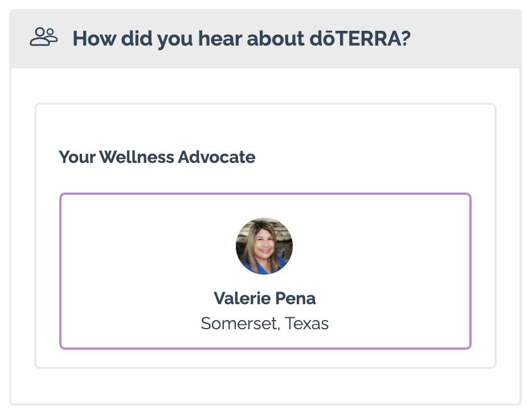The width and height of the screenshot is (532, 409).
Task: Click the gray header bar of the section
Action: [265, 39]
